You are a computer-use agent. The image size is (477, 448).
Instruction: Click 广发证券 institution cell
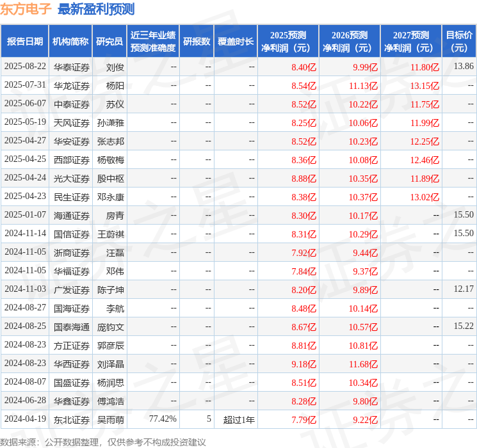(72, 290)
